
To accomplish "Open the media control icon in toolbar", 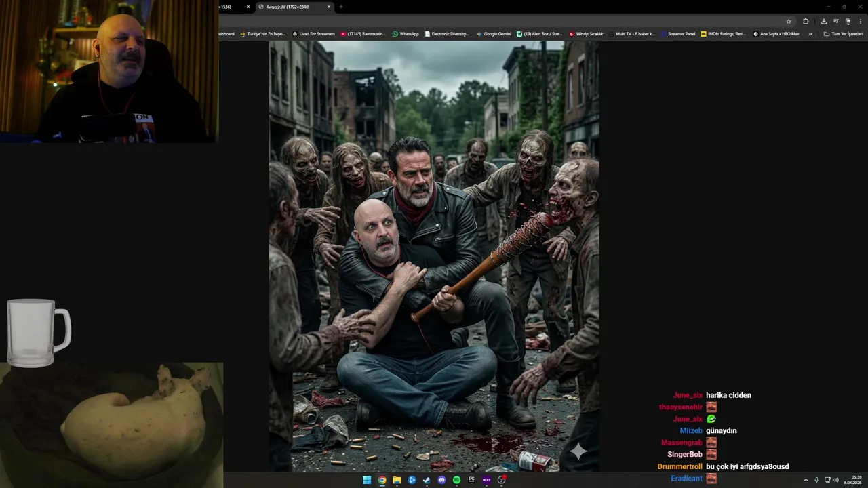I will [x=836, y=21].
